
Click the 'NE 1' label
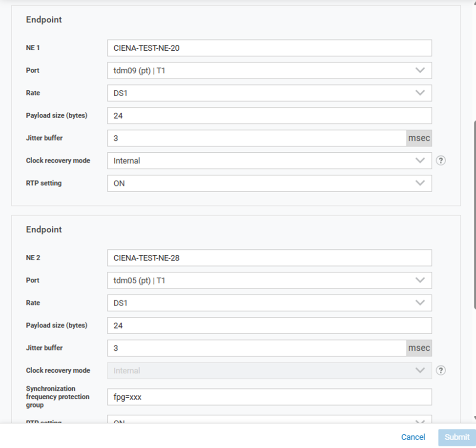[33, 48]
